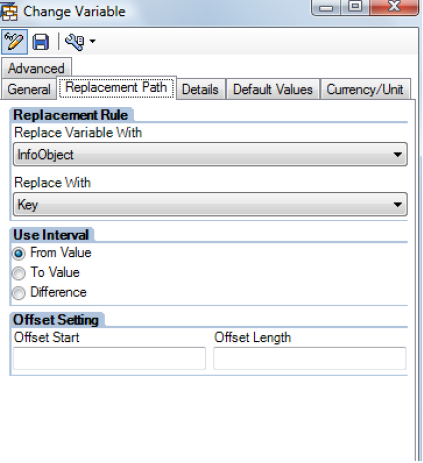Close the Change Variable dialog
This screenshot has width=423, height=463.
tap(394, 7)
